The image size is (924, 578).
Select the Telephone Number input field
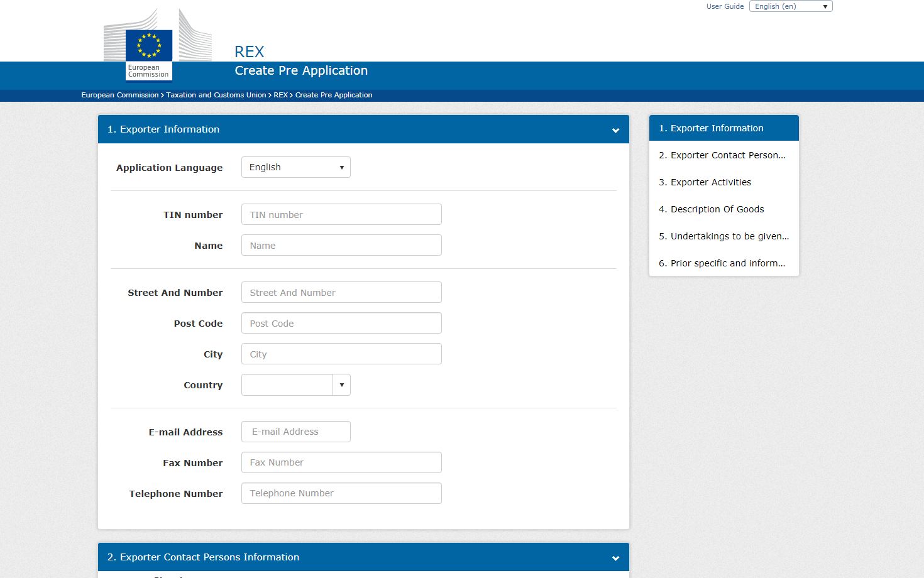(341, 493)
